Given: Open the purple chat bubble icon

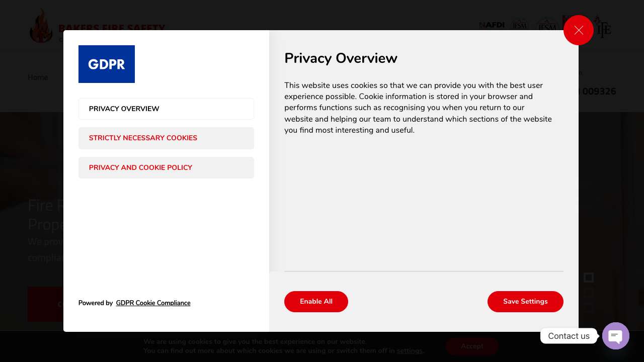Looking at the screenshot, I should click(x=615, y=336).
